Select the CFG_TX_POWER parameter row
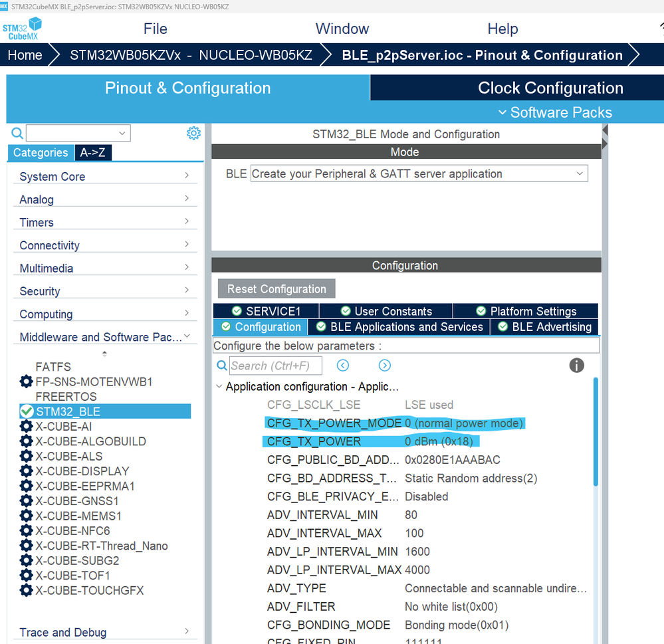This screenshot has width=664, height=644. [x=372, y=441]
